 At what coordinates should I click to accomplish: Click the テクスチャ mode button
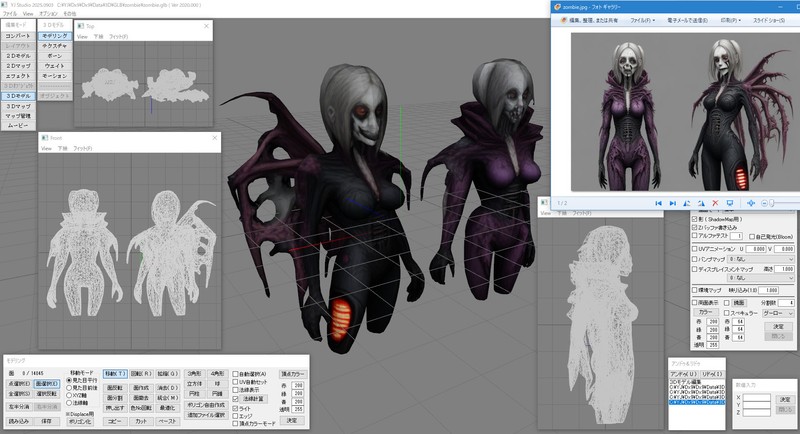tap(55, 45)
